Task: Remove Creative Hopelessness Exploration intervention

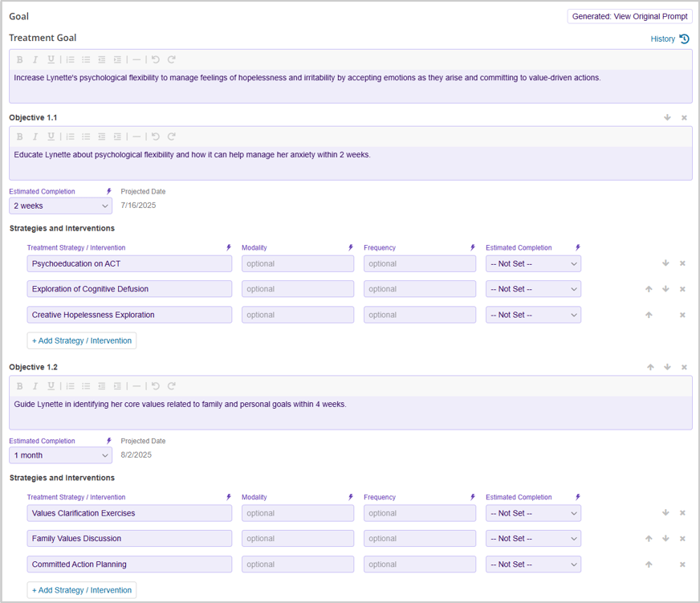Action: click(682, 316)
